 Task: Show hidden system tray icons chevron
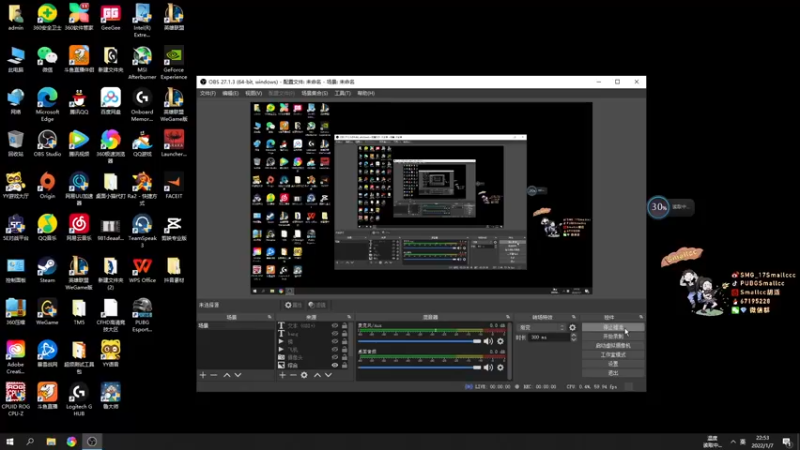coord(733,442)
